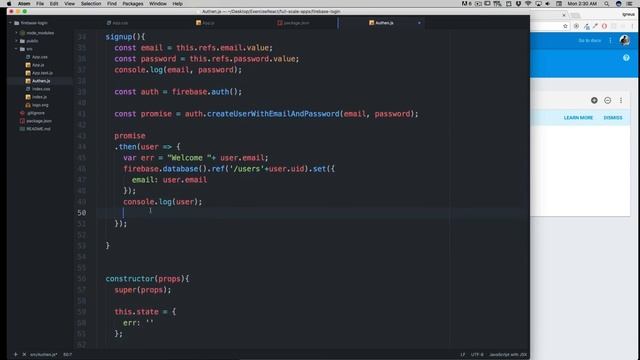Open the File menu
The image size is (640, 360).
pyautogui.click(x=40, y=4)
